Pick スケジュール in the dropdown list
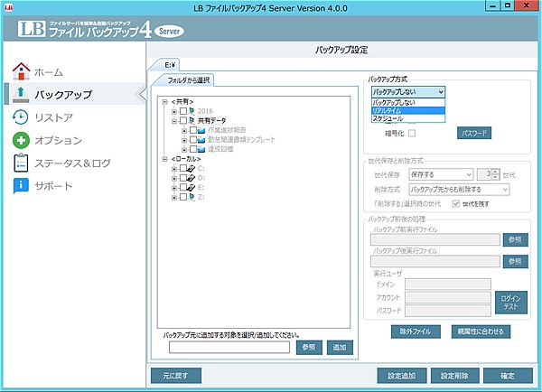542x392 pixels. (406, 119)
